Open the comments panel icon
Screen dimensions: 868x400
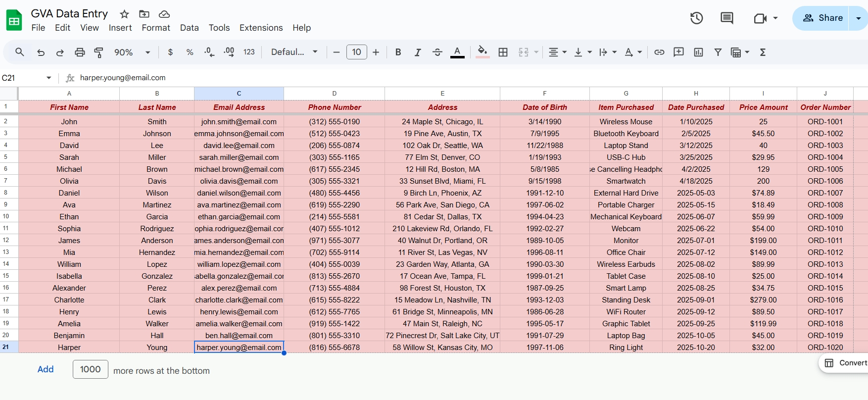point(726,18)
